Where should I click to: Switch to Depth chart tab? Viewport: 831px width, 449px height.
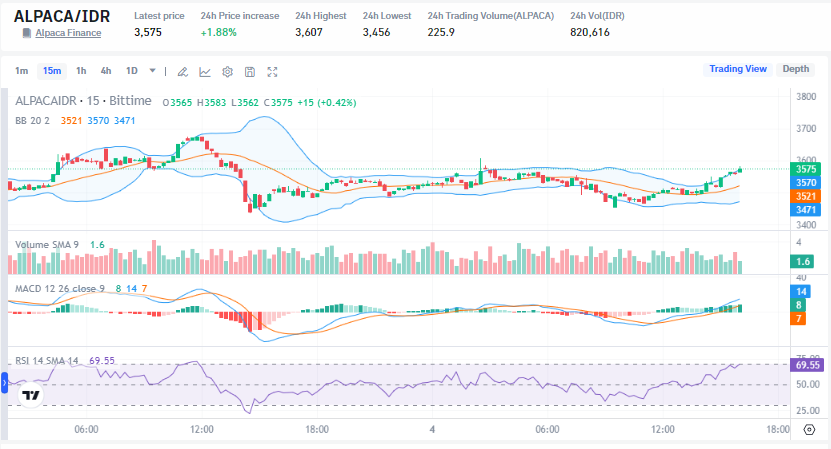[x=795, y=69]
